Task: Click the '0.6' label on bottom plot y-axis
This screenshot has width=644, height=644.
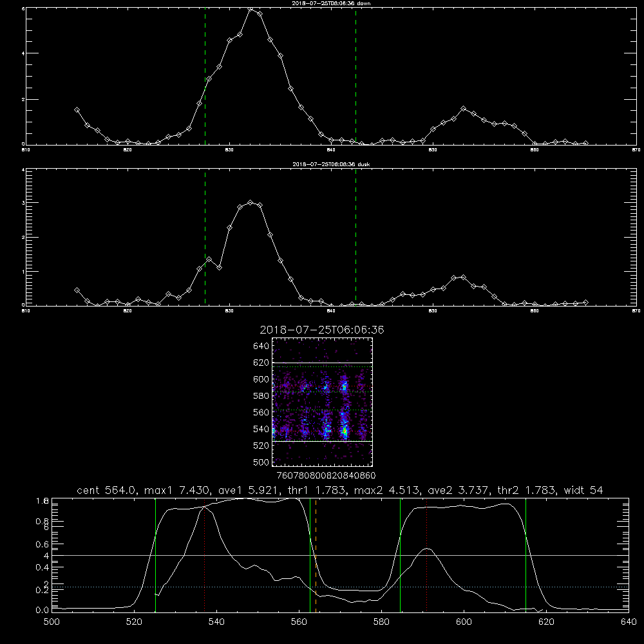Action: [x=43, y=544]
